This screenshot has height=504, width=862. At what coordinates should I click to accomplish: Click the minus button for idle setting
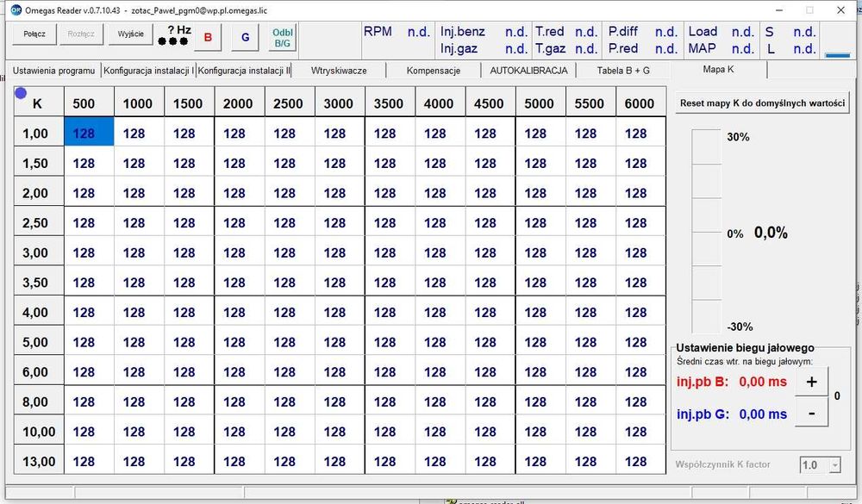[x=811, y=414]
